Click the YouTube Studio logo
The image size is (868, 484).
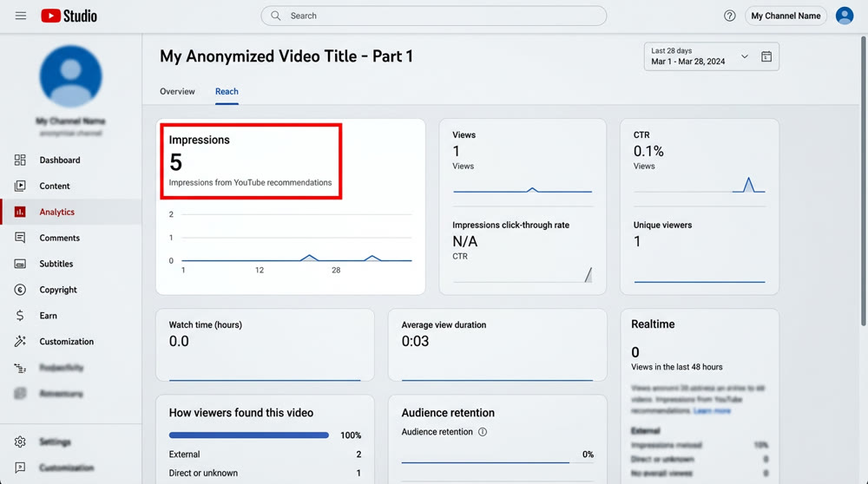69,16
